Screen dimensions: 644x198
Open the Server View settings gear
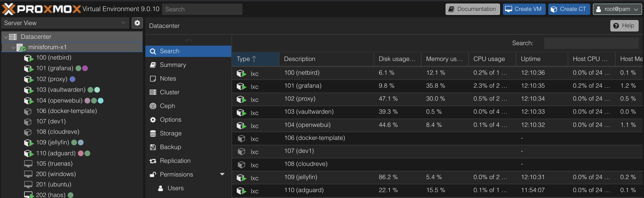tap(137, 23)
